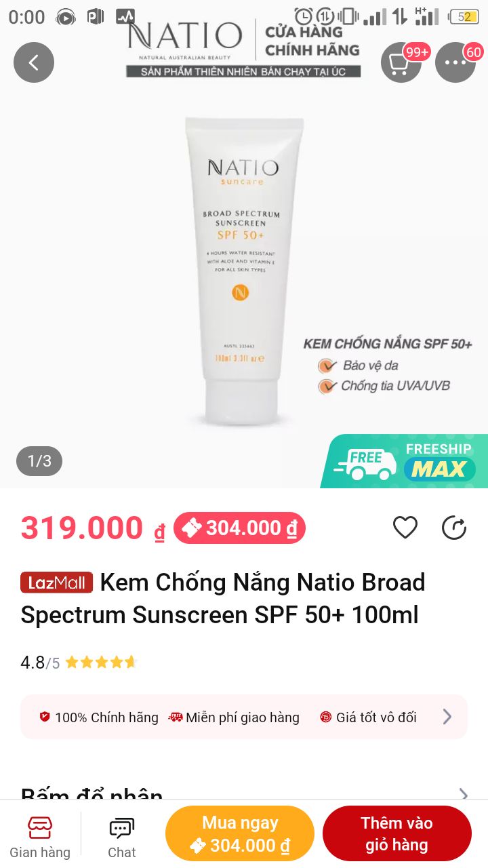Open Chat with the seller
488x868 pixels.
pyautogui.click(x=122, y=838)
